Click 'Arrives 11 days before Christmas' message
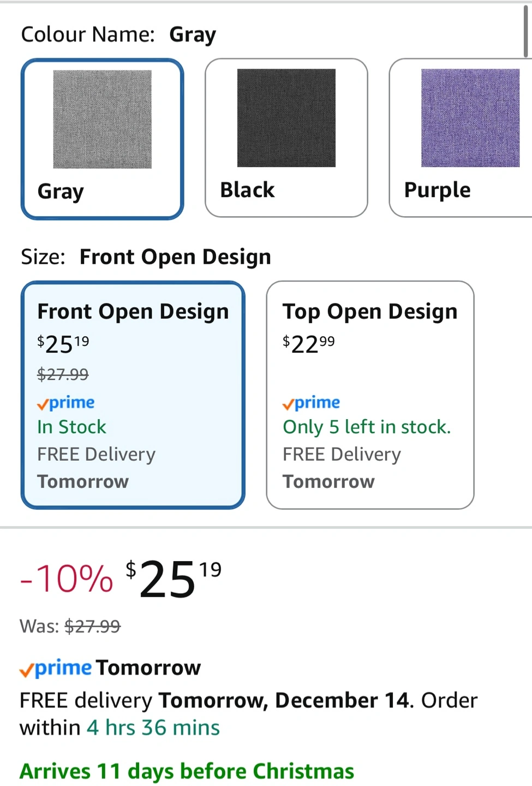This screenshot has height=786, width=532. (x=187, y=771)
